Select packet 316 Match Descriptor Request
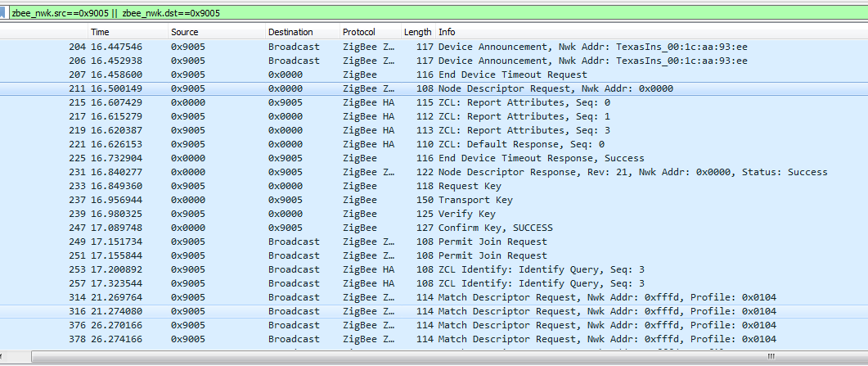868x366 pixels. click(x=434, y=311)
